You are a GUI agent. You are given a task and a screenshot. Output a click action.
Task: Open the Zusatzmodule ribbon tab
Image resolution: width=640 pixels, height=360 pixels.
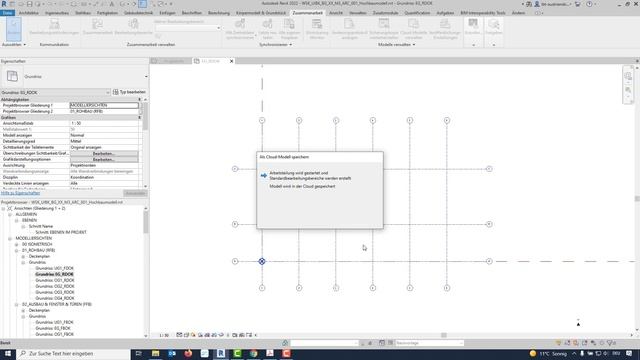385,13
